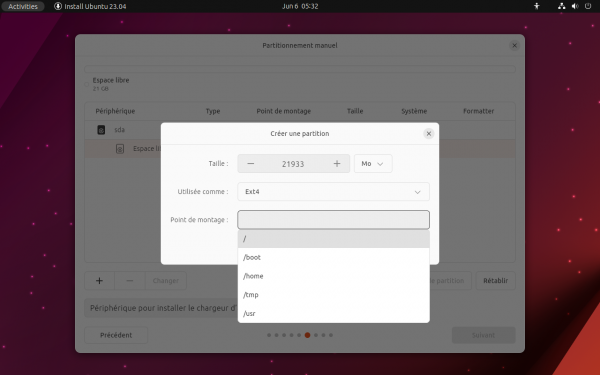Select the / root mount point option
Viewport: 600px width, 375px height.
[x=333, y=239]
